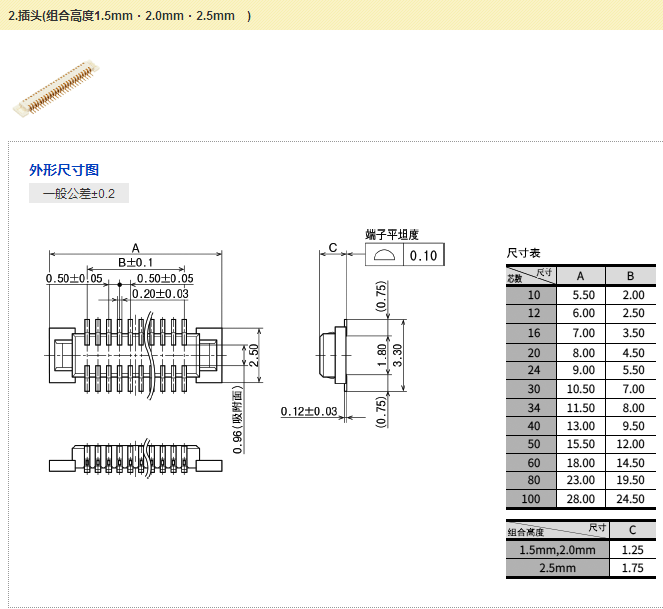Click the flatness symbol icon beside 0.10

click(x=384, y=255)
